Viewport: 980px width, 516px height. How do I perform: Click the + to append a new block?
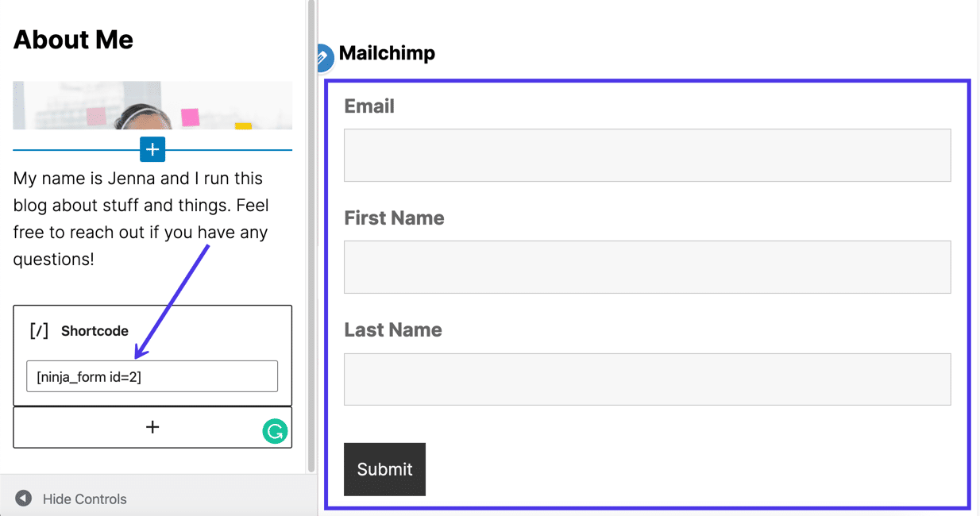click(x=152, y=427)
